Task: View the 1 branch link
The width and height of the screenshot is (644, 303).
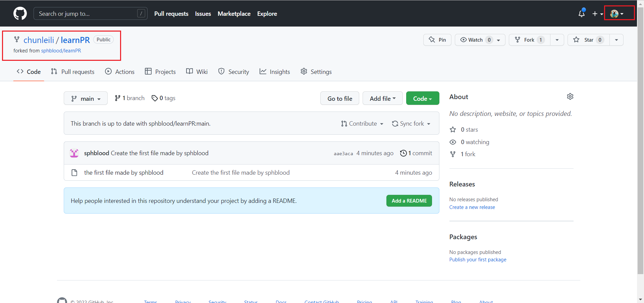Action: click(129, 98)
